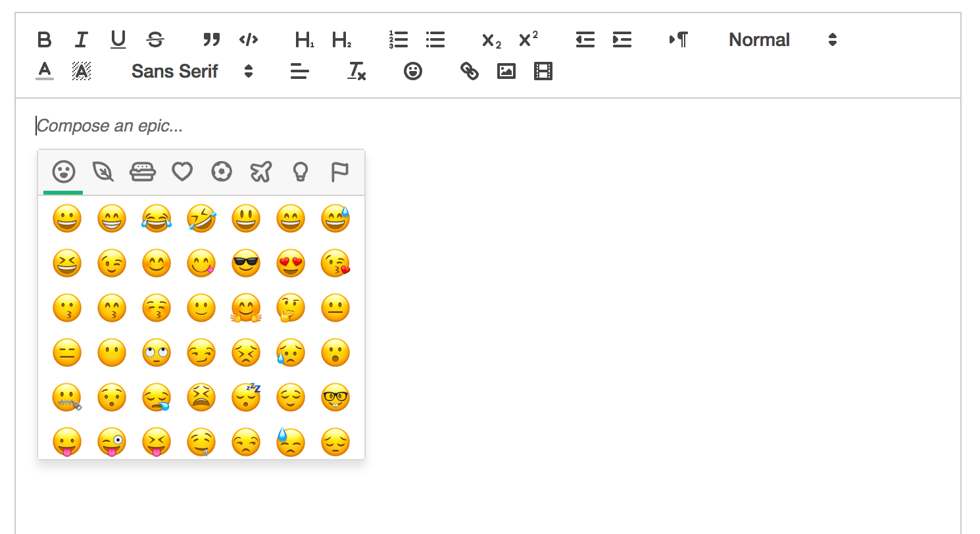Toggle bold formatting
The width and height of the screenshot is (980, 534).
click(x=44, y=39)
